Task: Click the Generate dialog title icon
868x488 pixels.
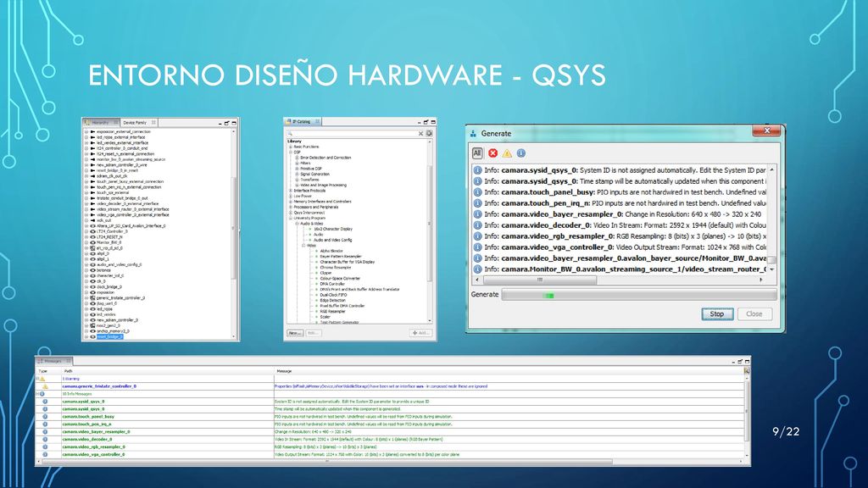Action: tap(473, 133)
